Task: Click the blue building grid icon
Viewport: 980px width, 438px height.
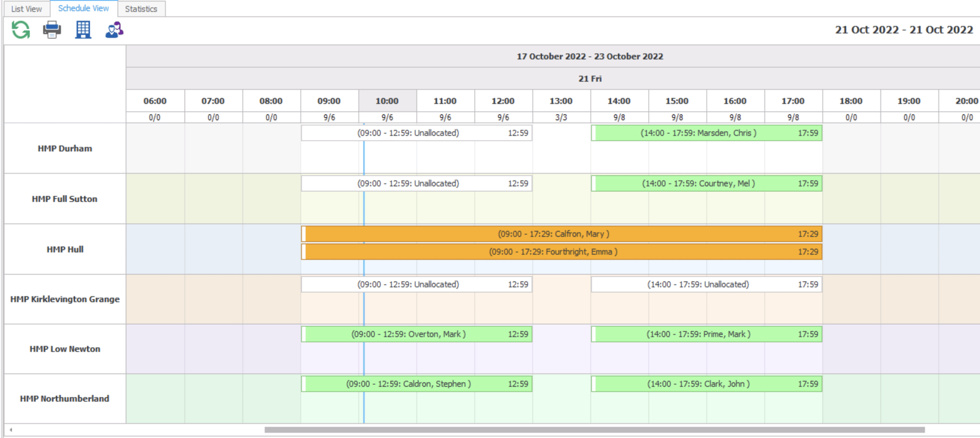Action: [x=83, y=30]
